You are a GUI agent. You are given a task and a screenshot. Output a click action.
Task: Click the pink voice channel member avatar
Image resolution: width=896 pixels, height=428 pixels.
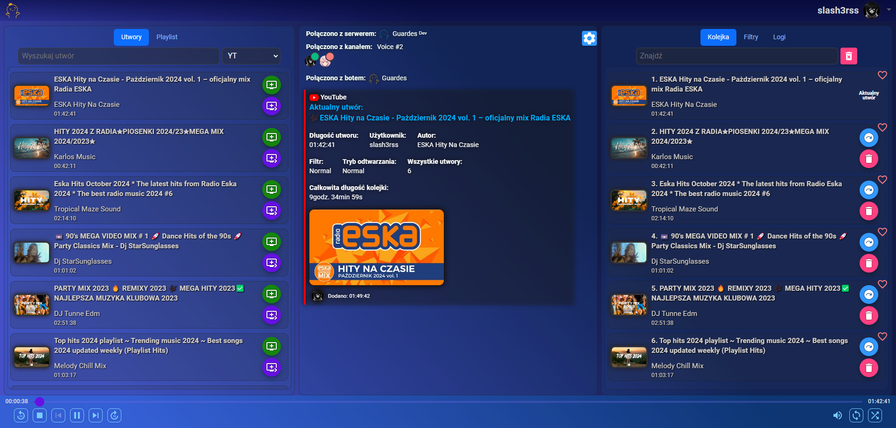(x=326, y=59)
